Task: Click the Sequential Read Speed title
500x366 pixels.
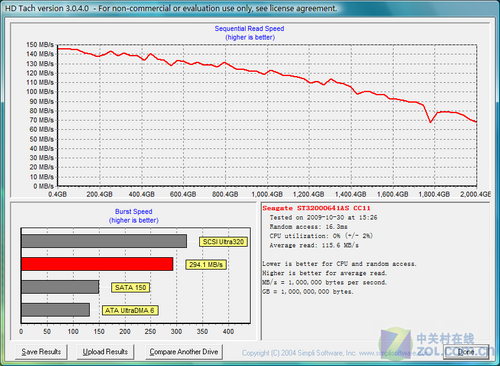Action: coord(249,29)
